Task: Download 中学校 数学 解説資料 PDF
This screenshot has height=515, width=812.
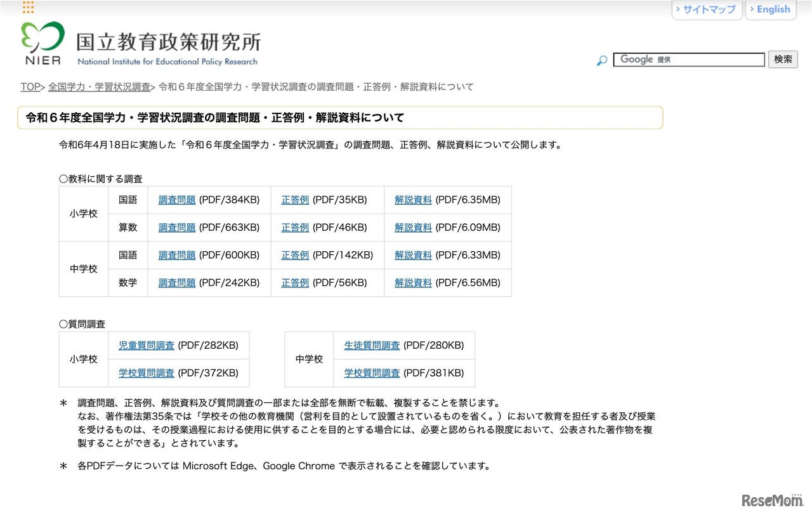Action: click(x=413, y=283)
